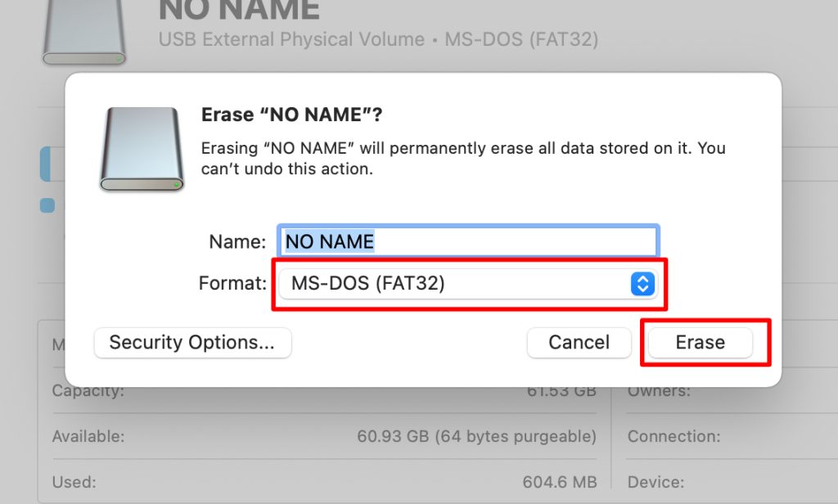Click the permanent erase warning message text

click(463, 158)
